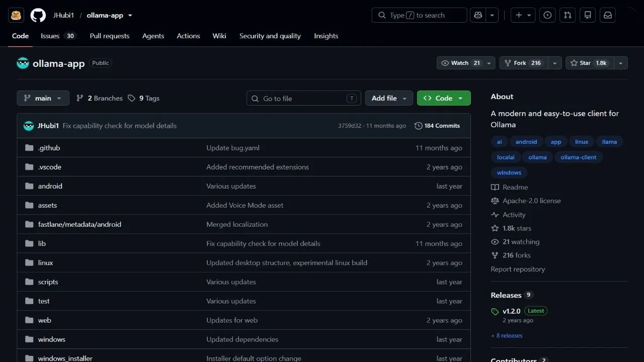This screenshot has width=644, height=362.
Task: Open the create new plus dropdown
Action: pyautogui.click(x=523, y=15)
